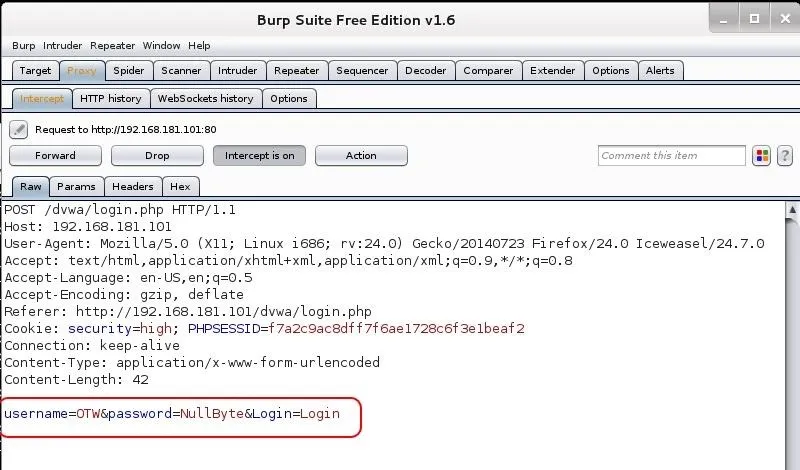This screenshot has width=800, height=470.
Task: Switch to the Headers view tab
Action: click(x=133, y=187)
